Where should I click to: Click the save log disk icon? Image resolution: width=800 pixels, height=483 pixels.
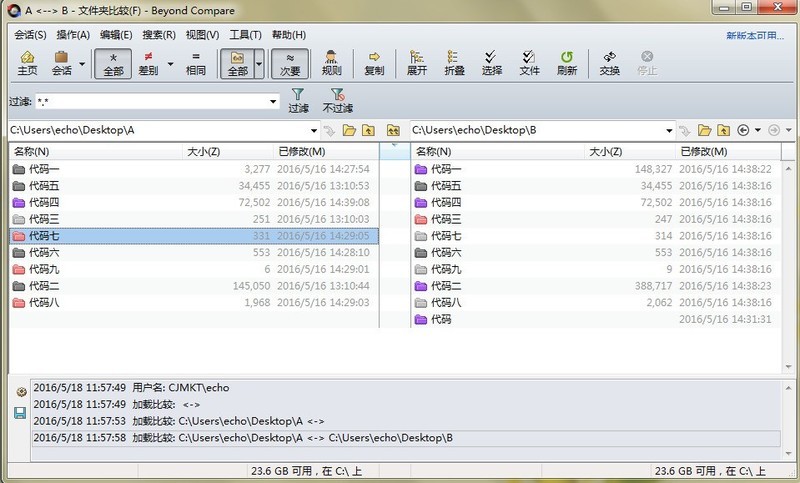pyautogui.click(x=20, y=413)
